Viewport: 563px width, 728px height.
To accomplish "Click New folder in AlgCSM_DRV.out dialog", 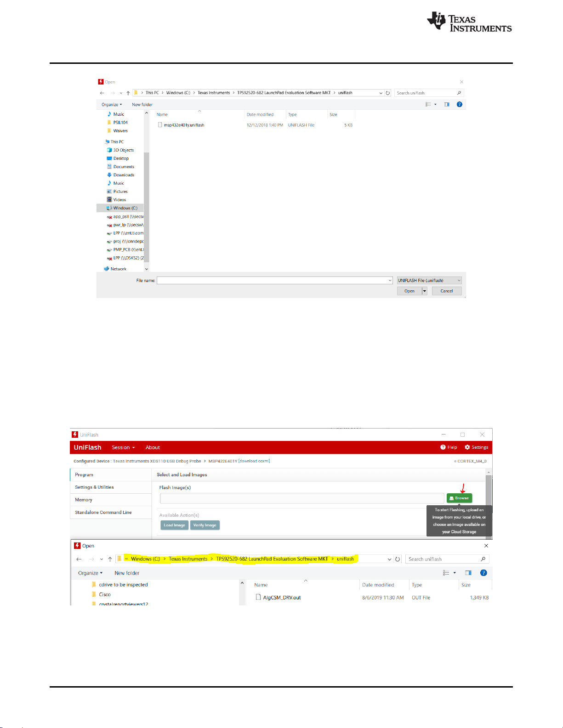I will (x=127, y=573).
